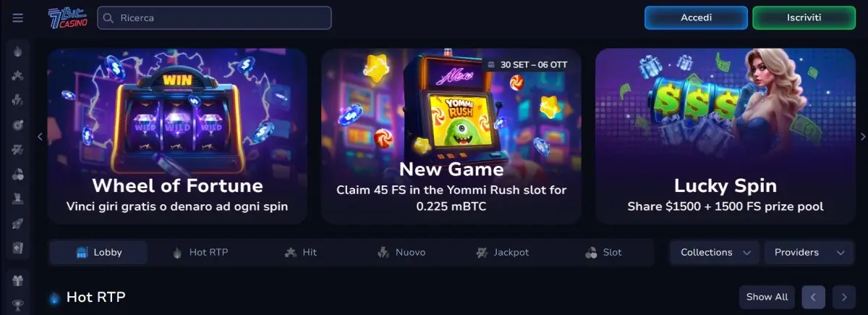
Task: Click Show All for Hot RTP
Action: [x=767, y=297]
